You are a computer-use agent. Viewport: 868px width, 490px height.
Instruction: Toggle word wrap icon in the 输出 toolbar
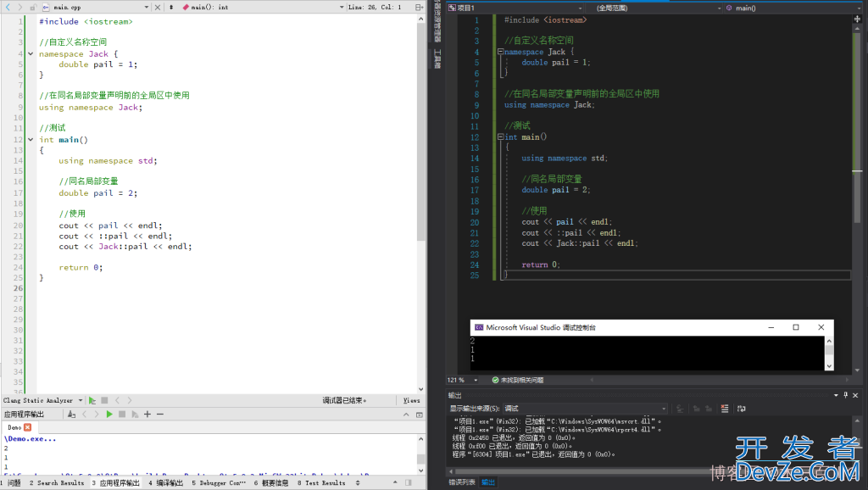(x=741, y=409)
